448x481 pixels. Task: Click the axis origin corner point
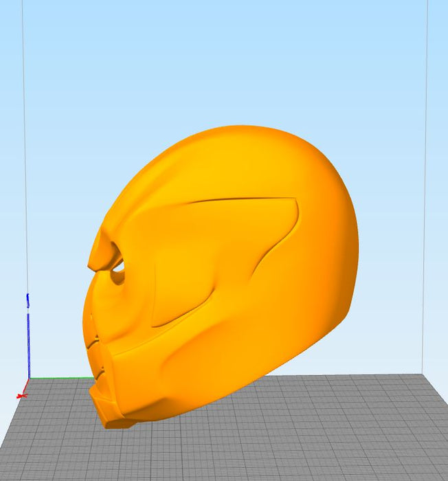[x=28, y=379]
